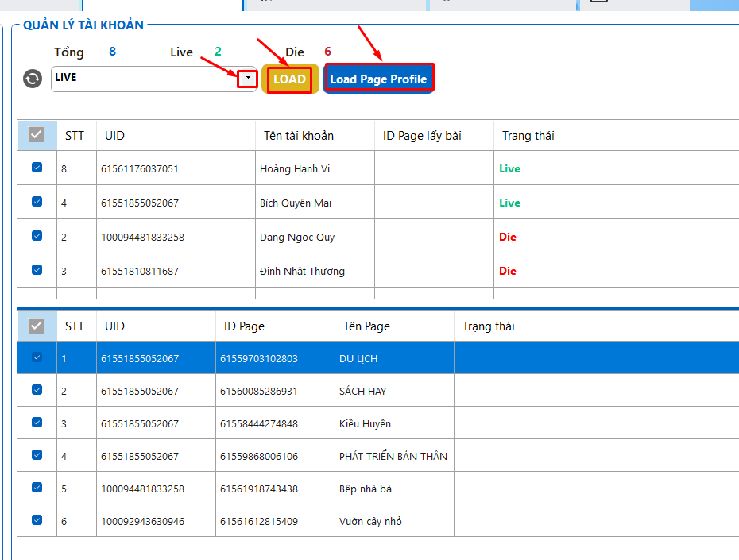Click Die status in Đinh Nhật Thương row
739x560 pixels.
pos(508,272)
